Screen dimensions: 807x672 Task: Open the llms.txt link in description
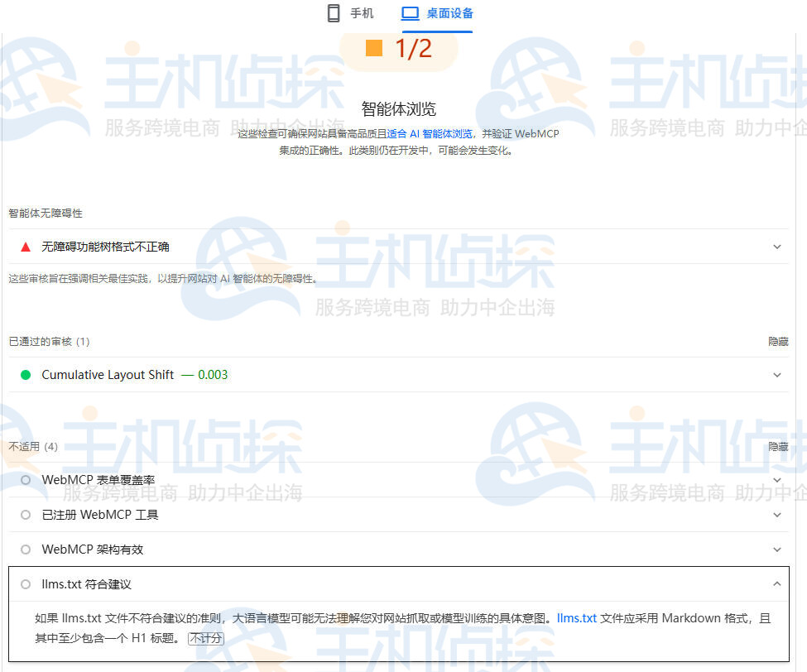(x=577, y=618)
